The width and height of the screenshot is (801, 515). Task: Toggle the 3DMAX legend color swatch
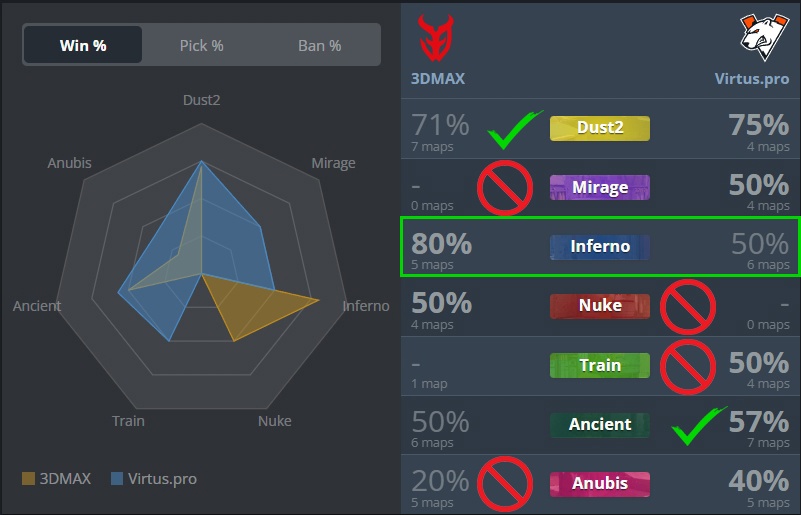(x=29, y=479)
